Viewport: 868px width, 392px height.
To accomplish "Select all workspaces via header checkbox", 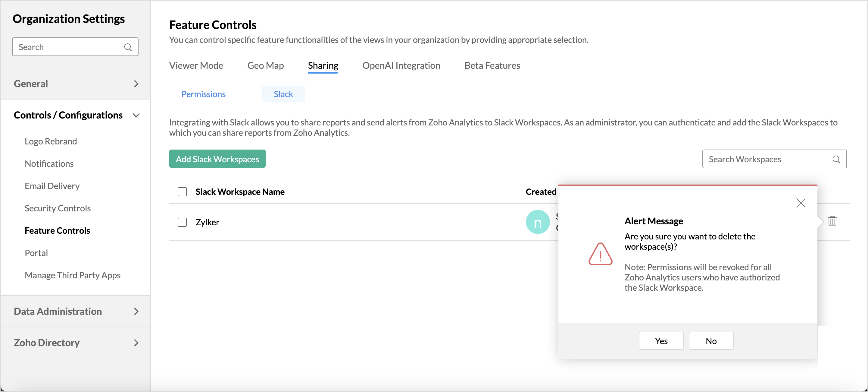I will (182, 192).
